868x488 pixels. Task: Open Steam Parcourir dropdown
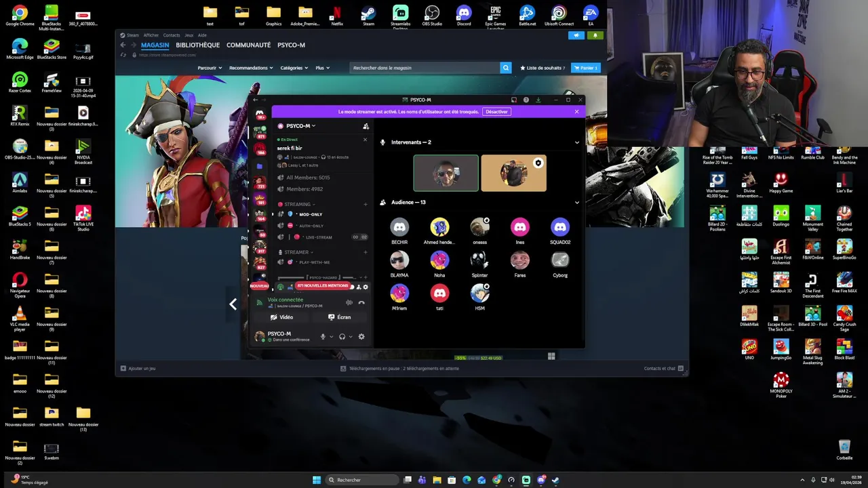[210, 68]
